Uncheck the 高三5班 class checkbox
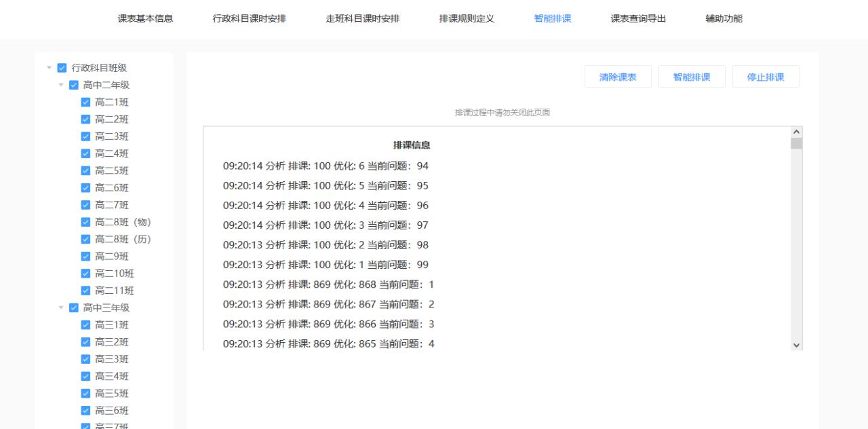Viewport: 868px width, 429px height. click(85, 393)
